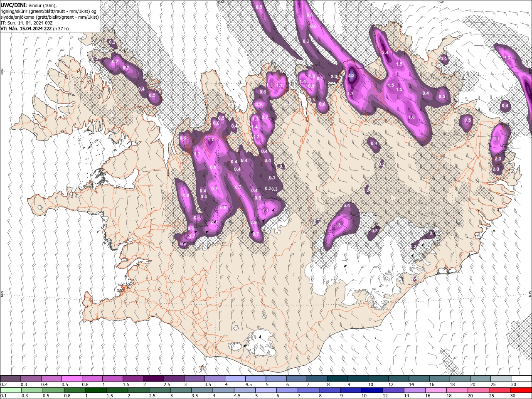Click the red-pink 25 rain legend swatch
The image size is (532, 399).
(500, 390)
